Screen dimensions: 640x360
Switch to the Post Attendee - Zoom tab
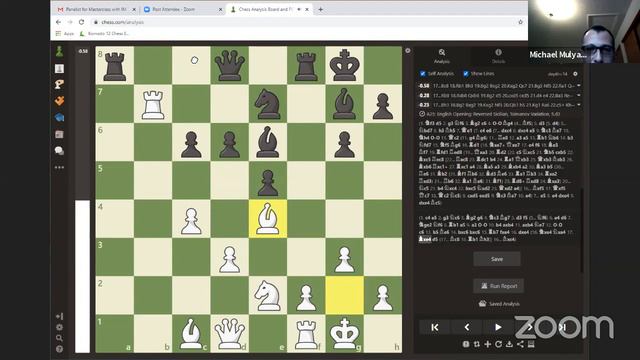click(x=182, y=9)
